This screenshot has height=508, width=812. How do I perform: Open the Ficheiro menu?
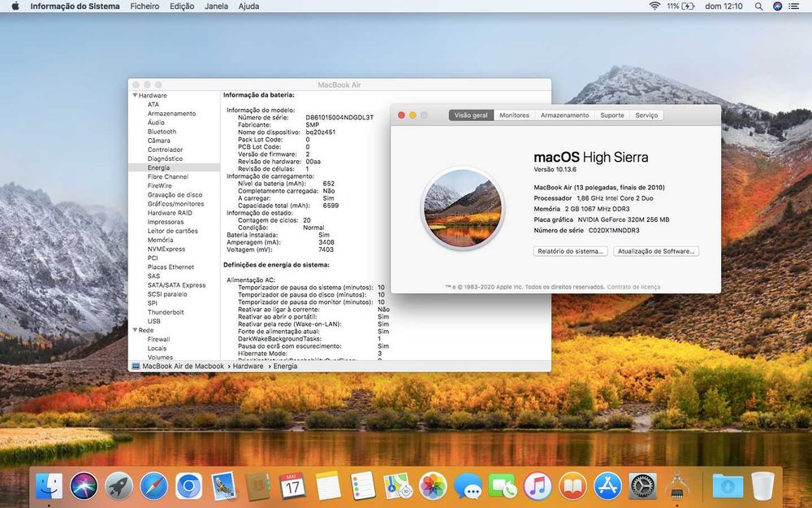(x=145, y=7)
